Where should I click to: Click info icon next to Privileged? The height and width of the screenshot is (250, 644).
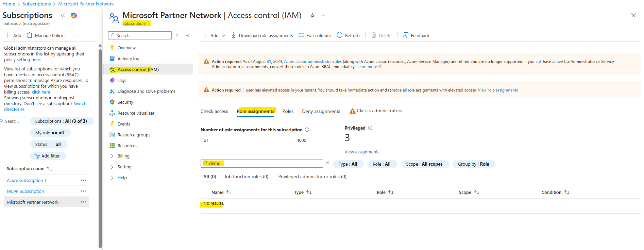[370, 128]
